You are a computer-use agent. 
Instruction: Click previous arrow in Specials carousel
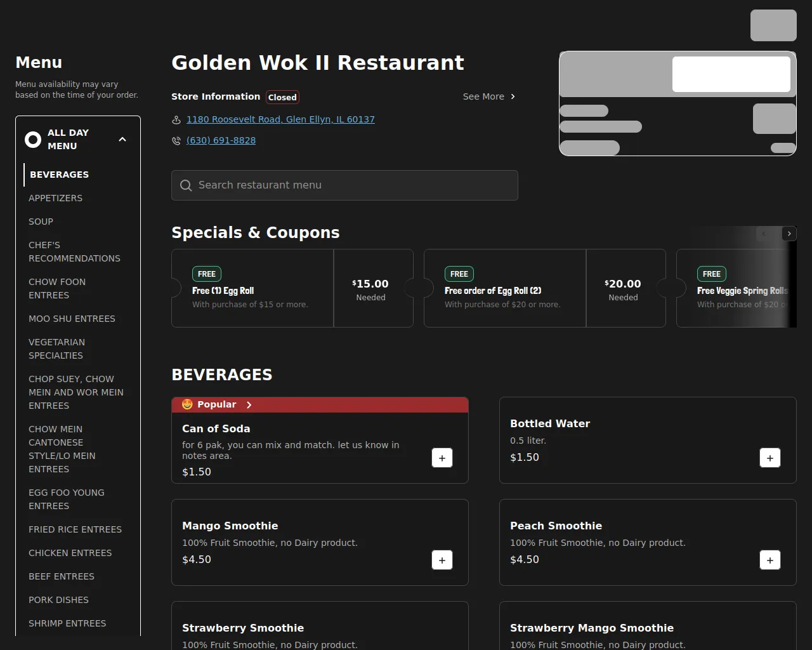click(x=764, y=234)
